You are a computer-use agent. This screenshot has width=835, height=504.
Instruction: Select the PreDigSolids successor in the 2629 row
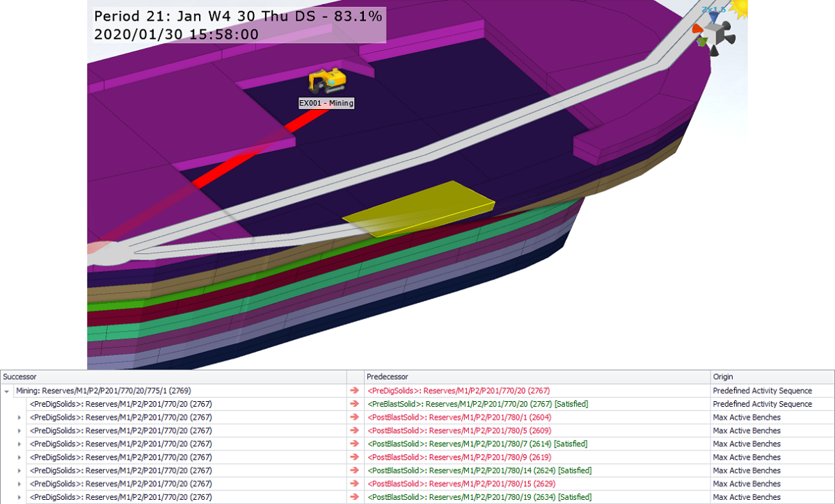[120, 484]
